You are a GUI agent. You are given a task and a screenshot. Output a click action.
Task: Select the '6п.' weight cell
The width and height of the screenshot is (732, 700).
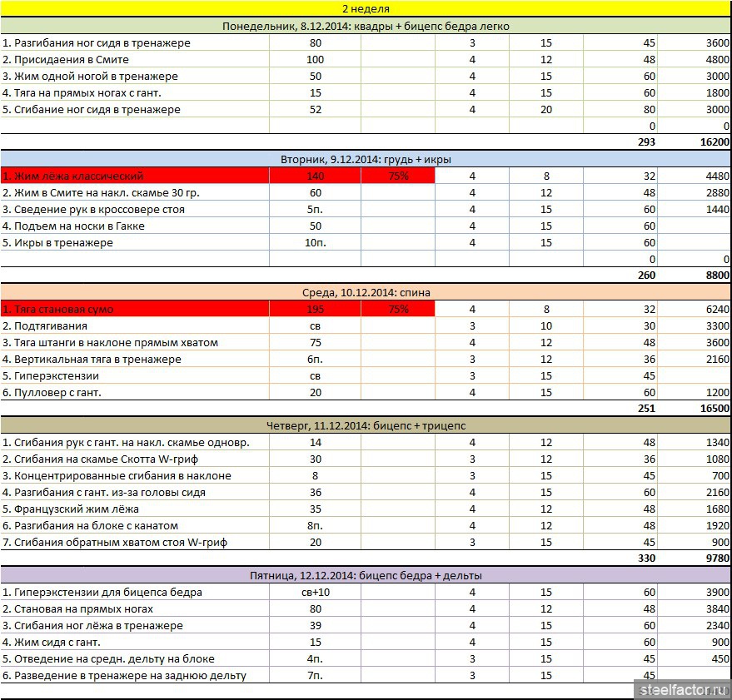pos(315,360)
